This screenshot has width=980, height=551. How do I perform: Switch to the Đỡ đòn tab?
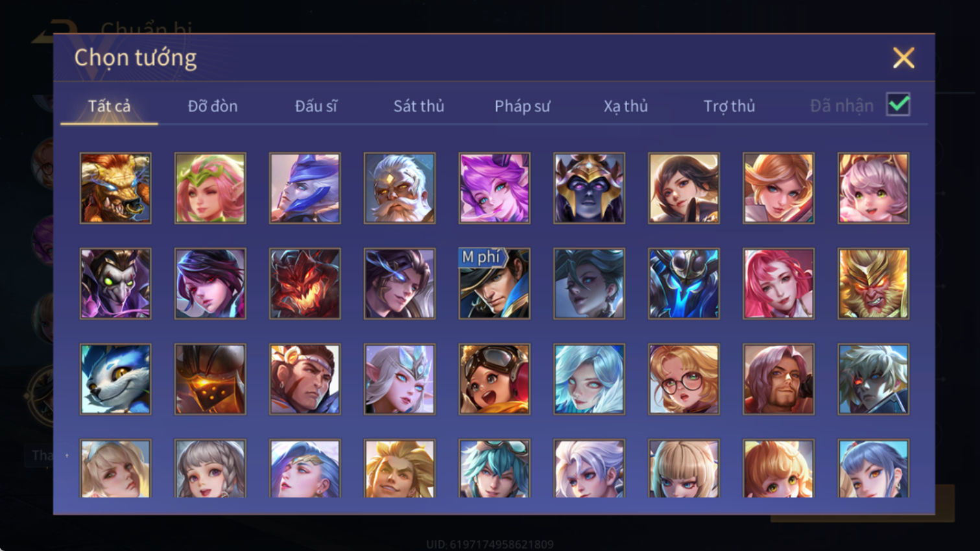tap(213, 106)
